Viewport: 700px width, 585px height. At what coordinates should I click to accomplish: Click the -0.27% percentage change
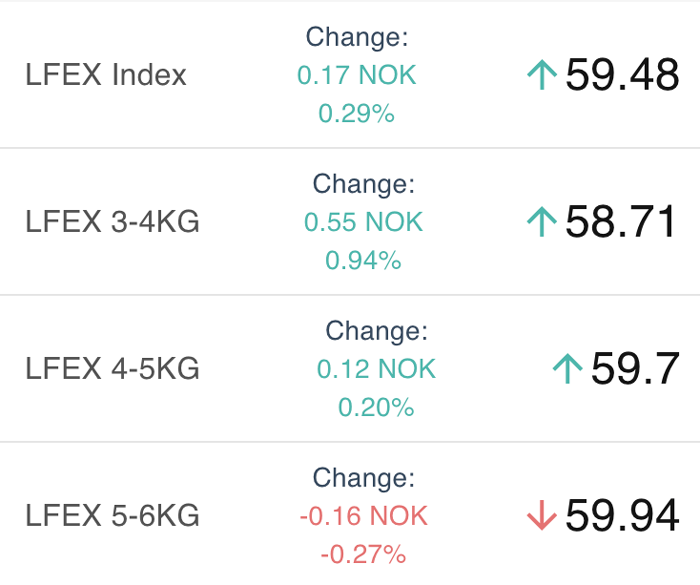[x=363, y=554]
